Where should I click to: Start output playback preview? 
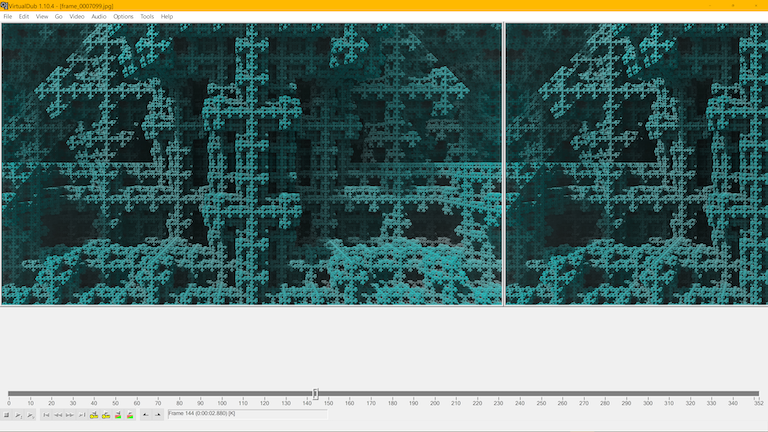tap(30, 415)
